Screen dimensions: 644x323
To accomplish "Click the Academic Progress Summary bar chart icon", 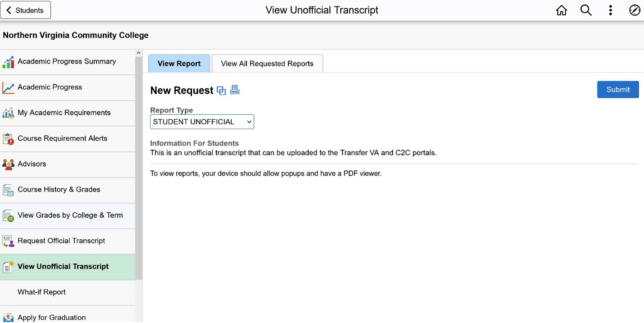I will 8,62.
